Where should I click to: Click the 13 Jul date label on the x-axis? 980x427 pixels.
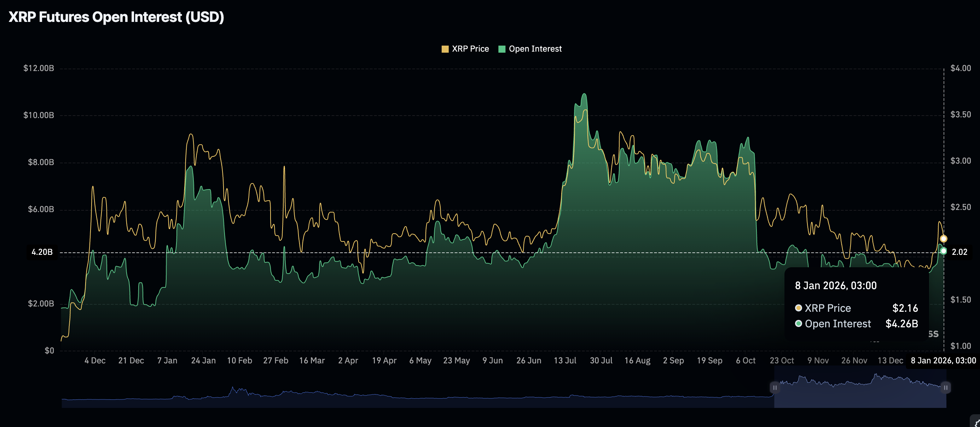pyautogui.click(x=566, y=361)
